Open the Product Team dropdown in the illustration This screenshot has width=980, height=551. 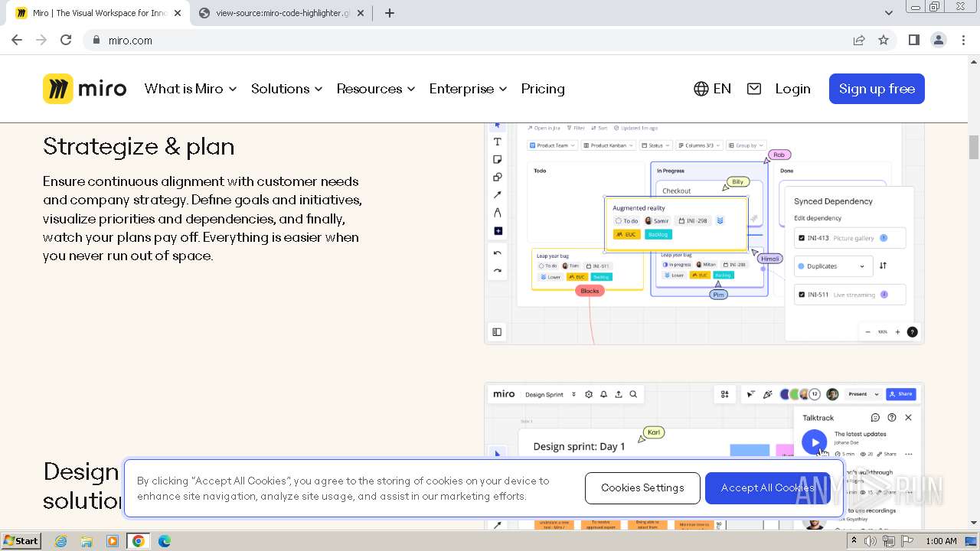pos(552,145)
